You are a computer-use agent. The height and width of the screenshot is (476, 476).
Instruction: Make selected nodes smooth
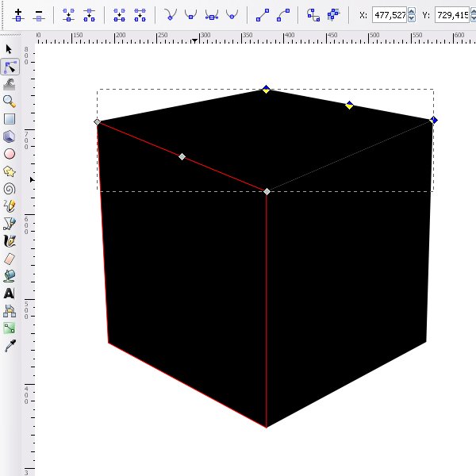tap(190, 14)
